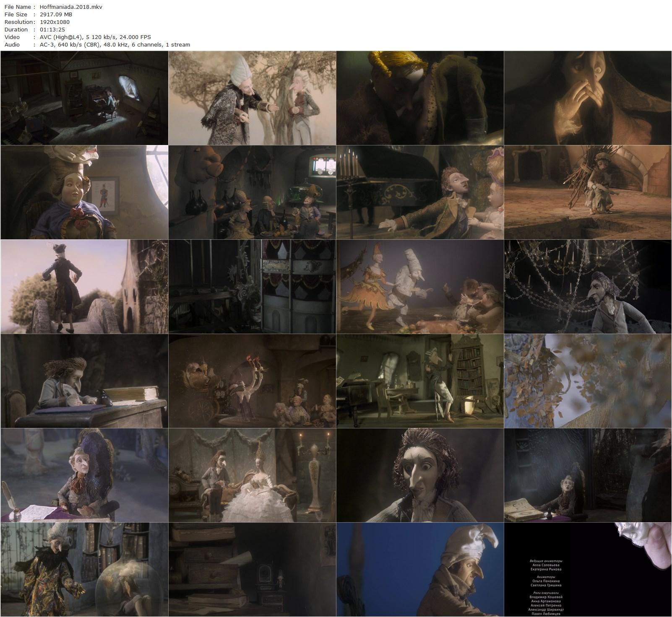Open thumbnail with swirling autumn leaves
672x617 pixels.
pyautogui.click(x=588, y=381)
